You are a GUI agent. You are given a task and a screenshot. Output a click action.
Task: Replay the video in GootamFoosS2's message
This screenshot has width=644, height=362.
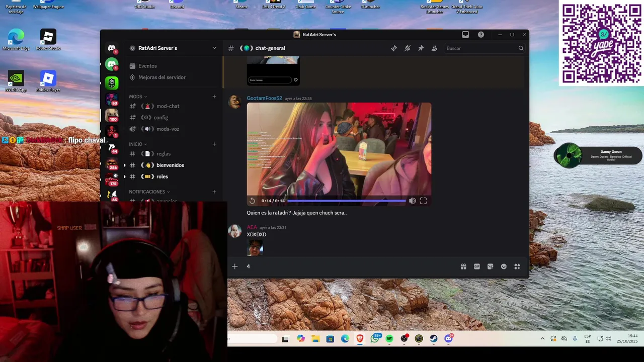coord(252,201)
